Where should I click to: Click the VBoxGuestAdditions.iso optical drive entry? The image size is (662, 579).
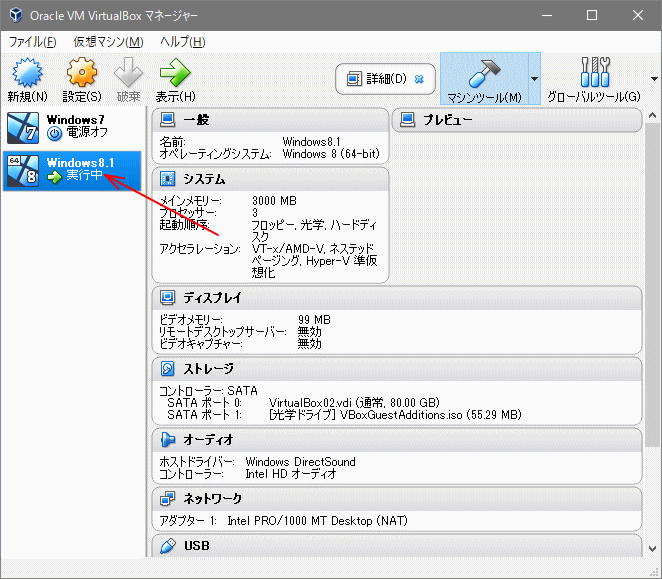(395, 415)
